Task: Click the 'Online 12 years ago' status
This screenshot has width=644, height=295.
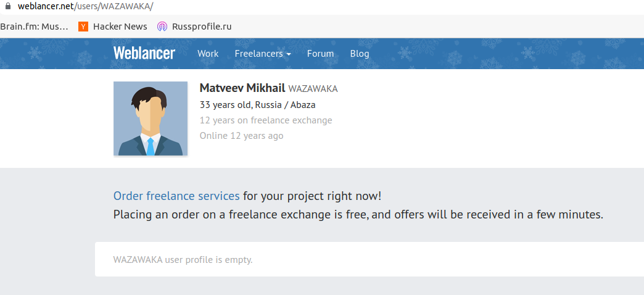Action: click(242, 136)
